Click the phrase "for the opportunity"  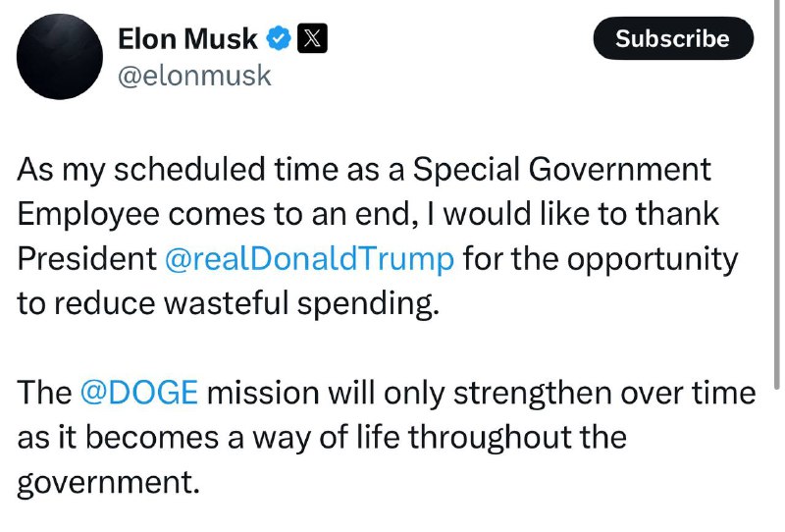click(x=601, y=259)
